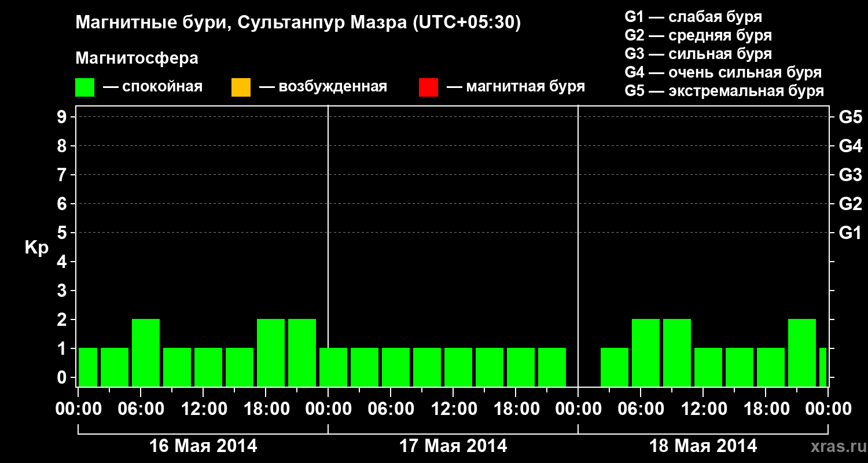Click the 'Kp' axis label

(x=36, y=248)
